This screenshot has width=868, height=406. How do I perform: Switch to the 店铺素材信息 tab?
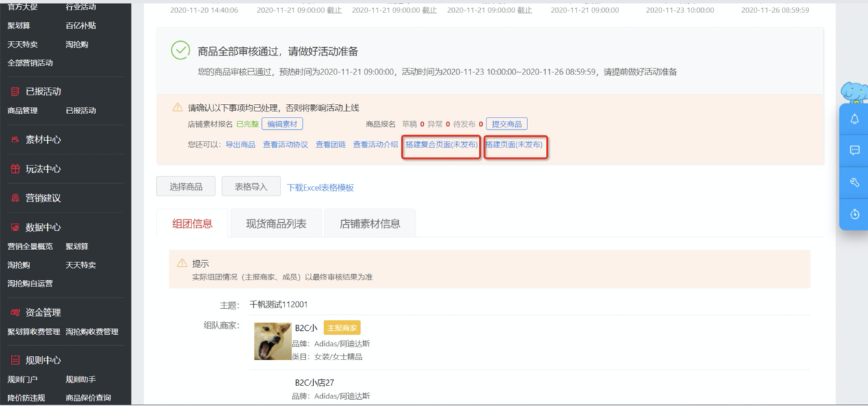click(369, 224)
